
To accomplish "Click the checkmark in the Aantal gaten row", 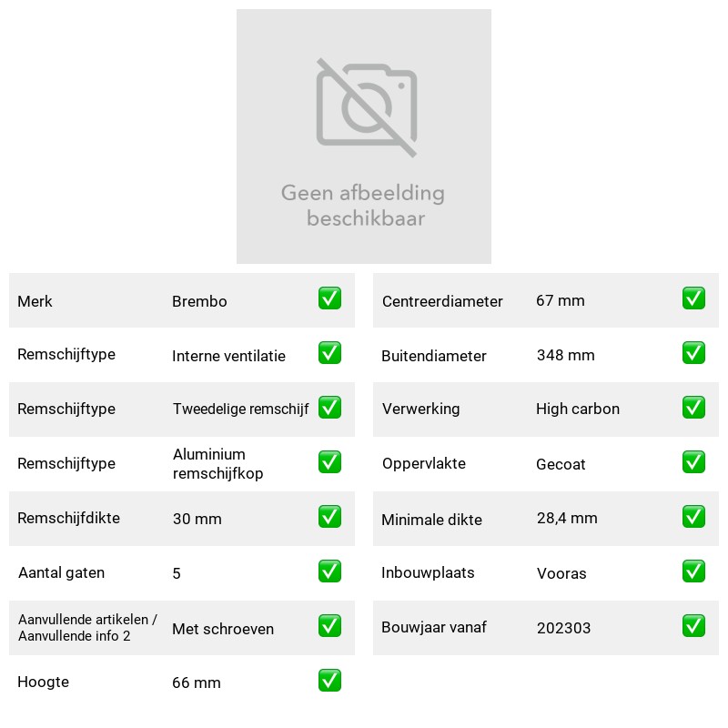I will pos(329,571).
